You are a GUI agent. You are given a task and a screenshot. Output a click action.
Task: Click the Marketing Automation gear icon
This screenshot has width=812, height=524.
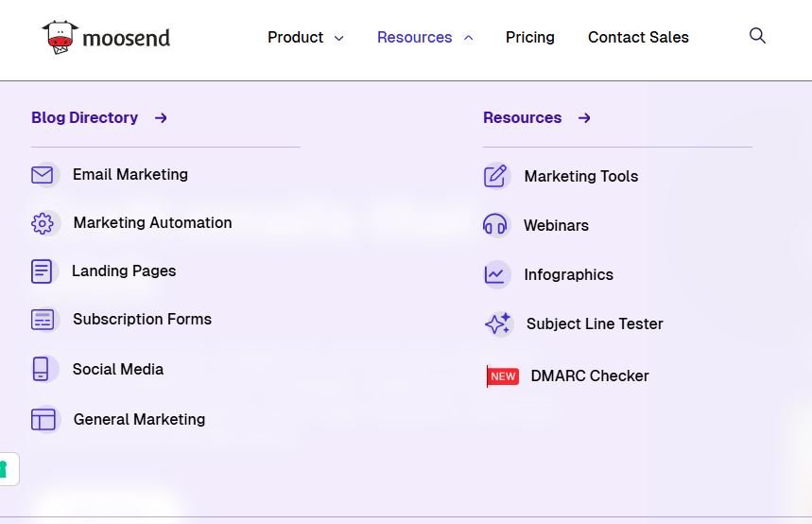pos(43,223)
